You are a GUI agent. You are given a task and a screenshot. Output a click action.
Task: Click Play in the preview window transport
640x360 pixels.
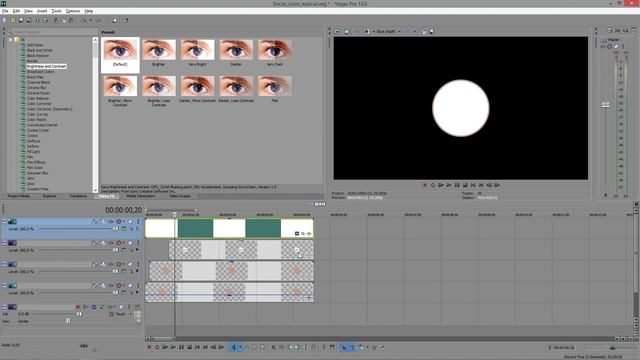coord(449,185)
